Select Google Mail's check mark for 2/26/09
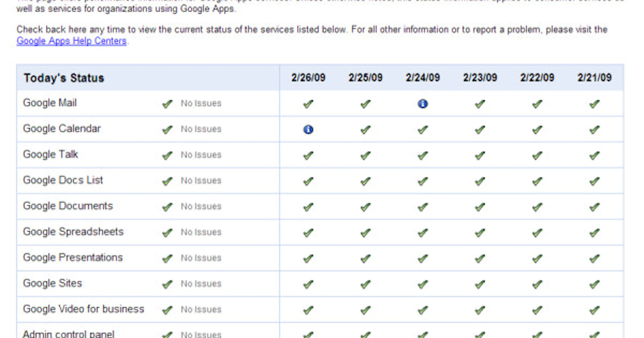Image resolution: width=644 pixels, height=338 pixels. tap(308, 104)
